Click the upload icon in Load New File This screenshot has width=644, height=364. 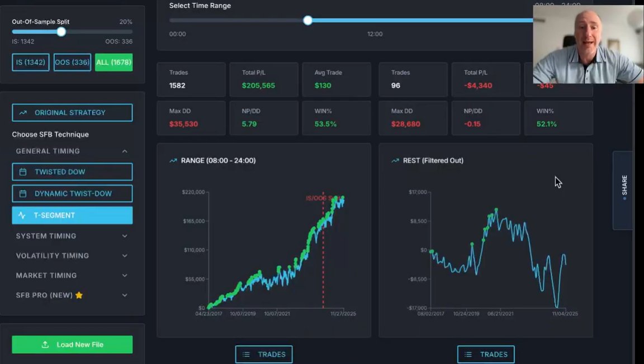click(x=45, y=344)
